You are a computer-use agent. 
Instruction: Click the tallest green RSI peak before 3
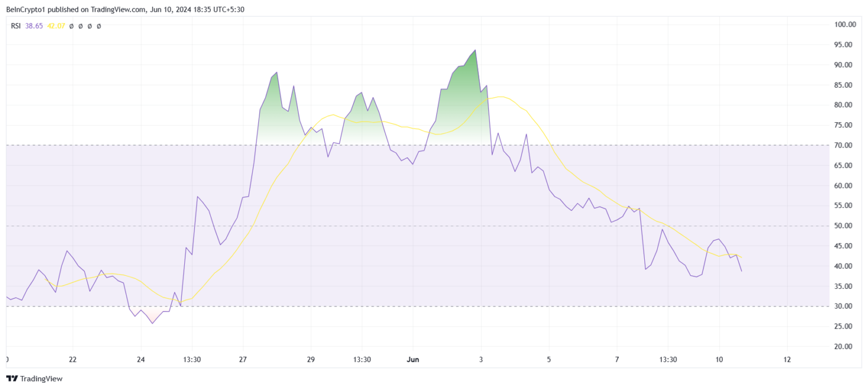[475, 50]
